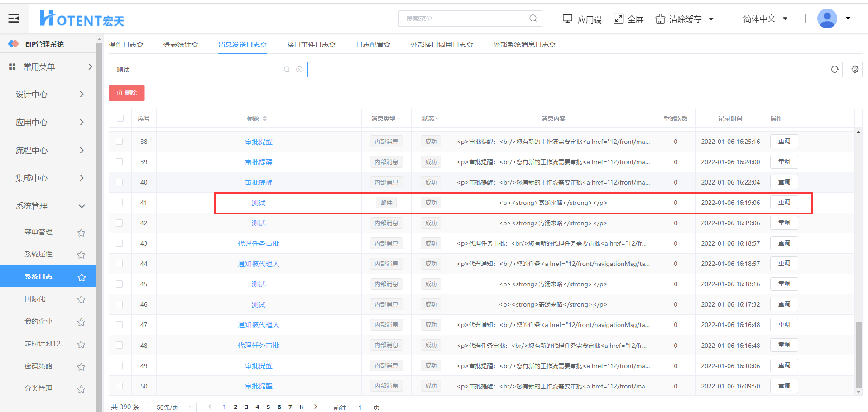This screenshot has height=412, width=868.
Task: Open the 外部接口调用日志 tab
Action: [441, 44]
